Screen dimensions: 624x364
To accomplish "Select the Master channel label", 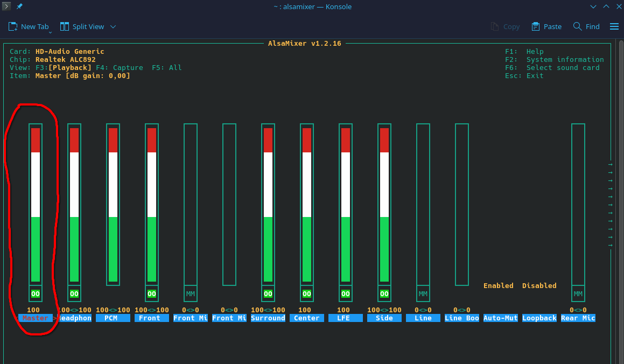I will click(x=36, y=318).
